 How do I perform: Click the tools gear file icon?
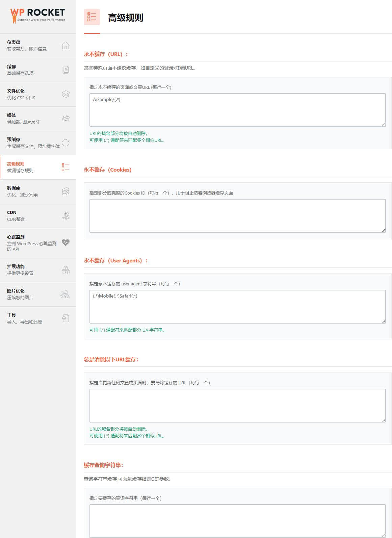tap(66, 318)
